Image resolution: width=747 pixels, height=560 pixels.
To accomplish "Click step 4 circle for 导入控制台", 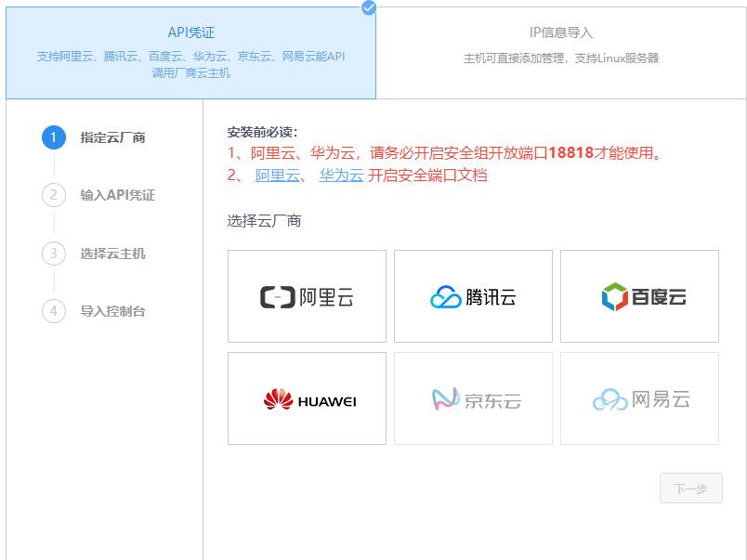I will [x=54, y=311].
